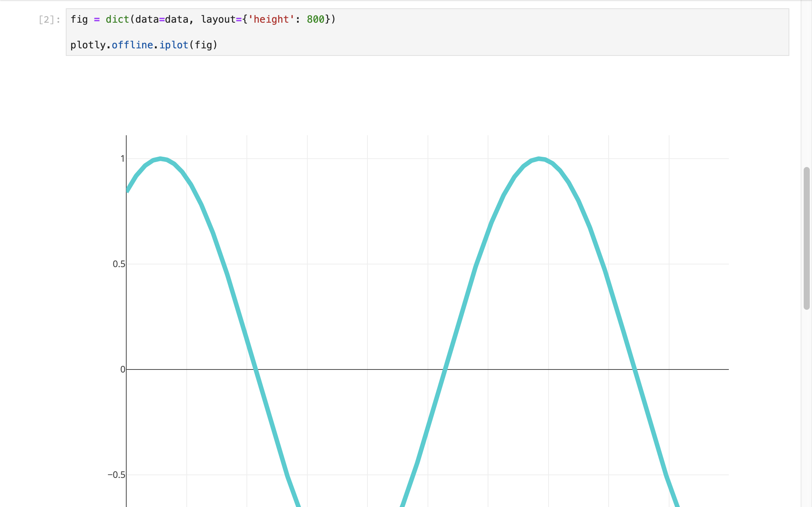Click the number 800 in the layout dict
The width and height of the screenshot is (812, 507).
316,19
